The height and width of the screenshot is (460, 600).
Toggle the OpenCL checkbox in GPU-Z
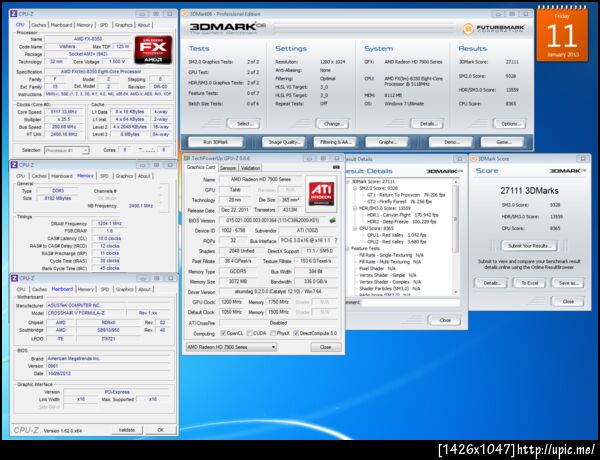pos(223,333)
